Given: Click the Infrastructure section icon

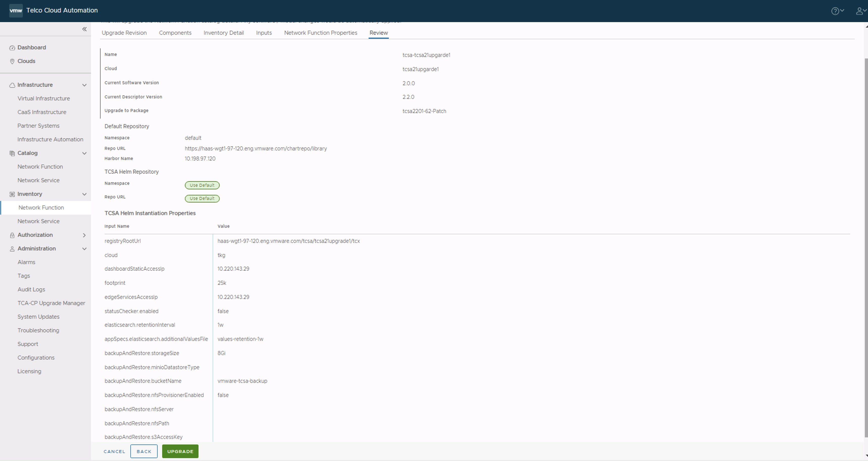Looking at the screenshot, I should coord(13,84).
